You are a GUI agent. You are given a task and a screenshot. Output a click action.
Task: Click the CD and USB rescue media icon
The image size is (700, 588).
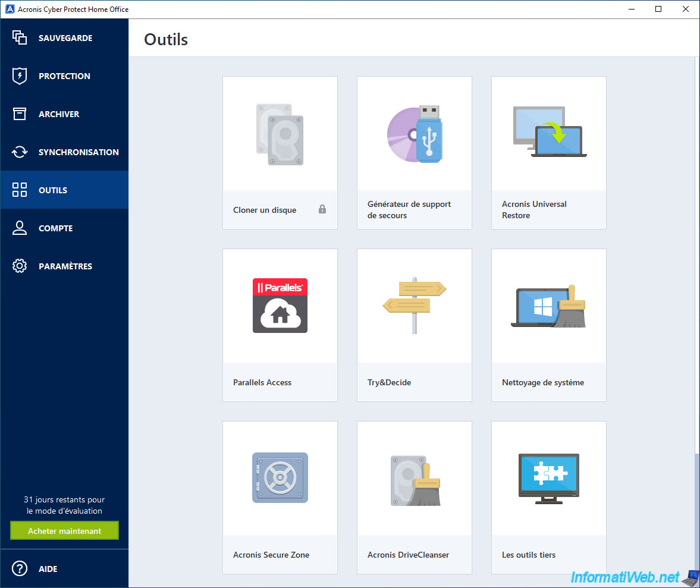pos(415,134)
